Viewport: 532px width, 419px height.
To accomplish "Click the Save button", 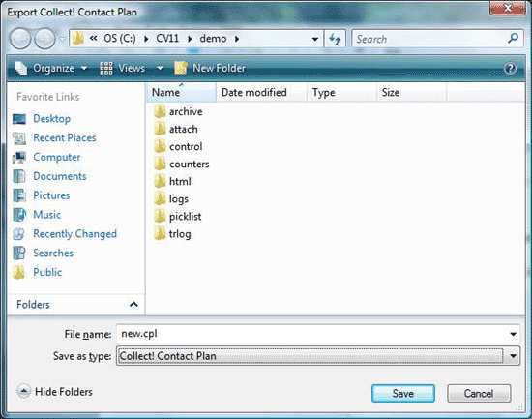I will [403, 394].
